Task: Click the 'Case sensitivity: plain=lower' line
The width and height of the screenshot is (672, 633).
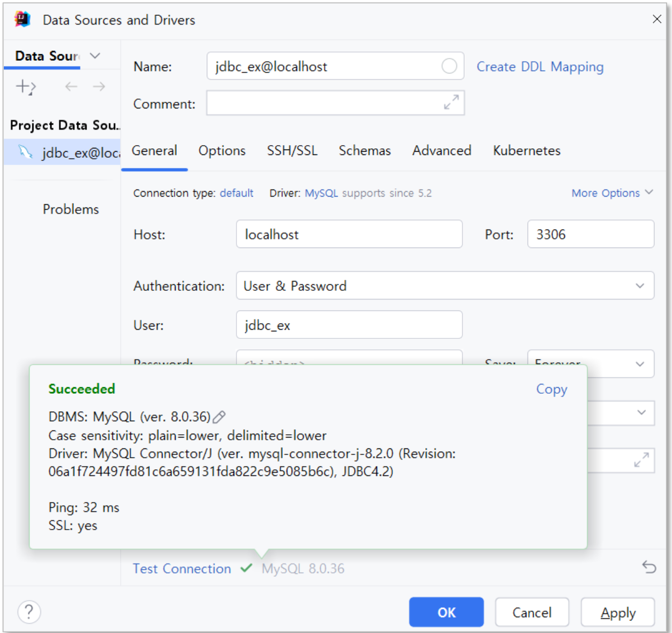Action: 187,436
